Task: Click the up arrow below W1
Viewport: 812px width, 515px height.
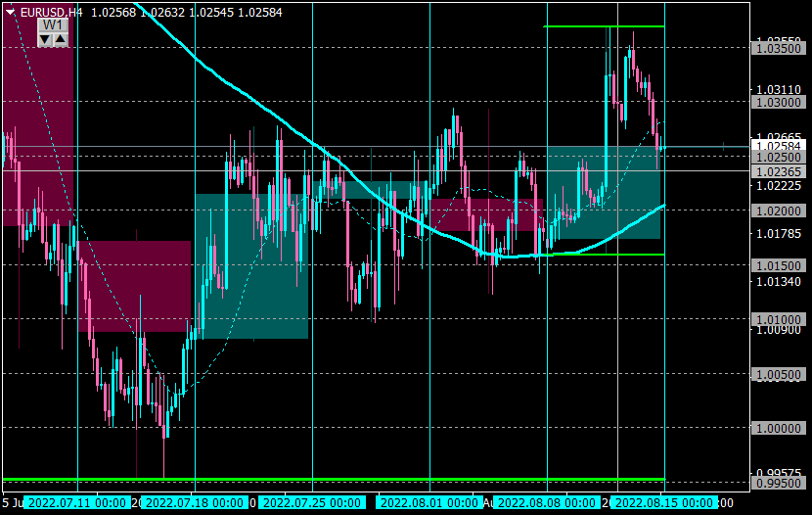Action: [x=61, y=39]
